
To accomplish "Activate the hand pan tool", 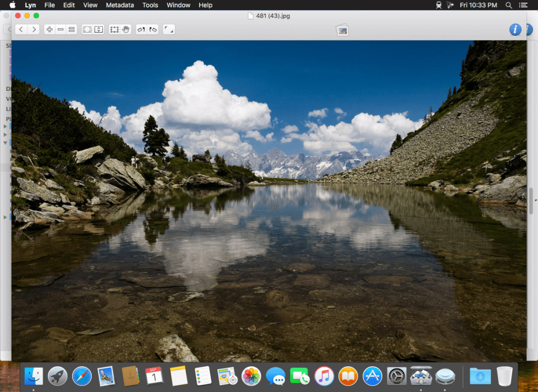I will (x=126, y=29).
